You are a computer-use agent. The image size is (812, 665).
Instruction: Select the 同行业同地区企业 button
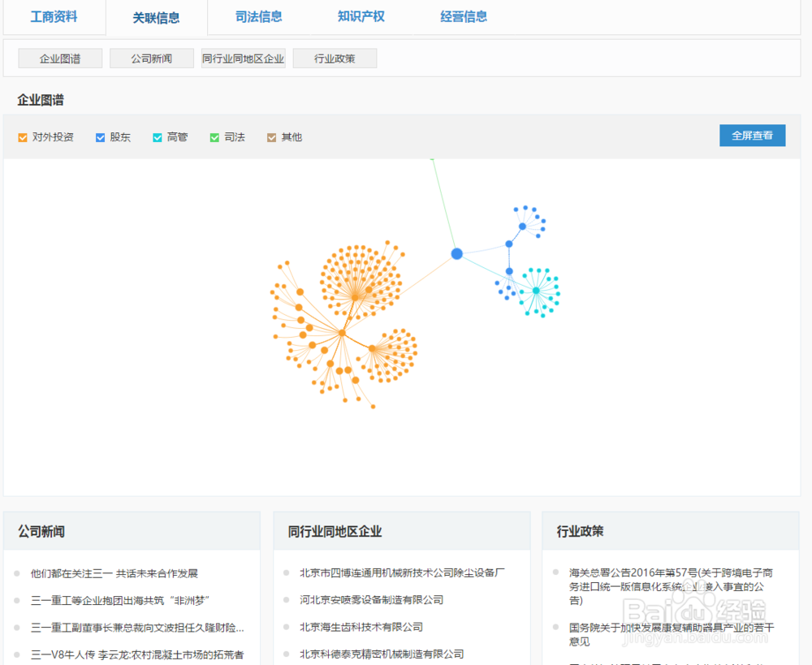pos(243,58)
